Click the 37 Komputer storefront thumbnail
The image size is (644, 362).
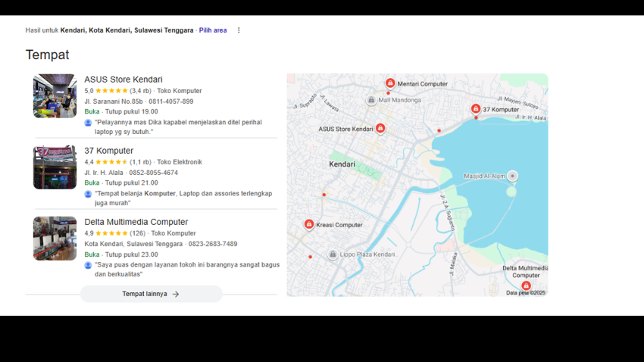[x=55, y=167]
